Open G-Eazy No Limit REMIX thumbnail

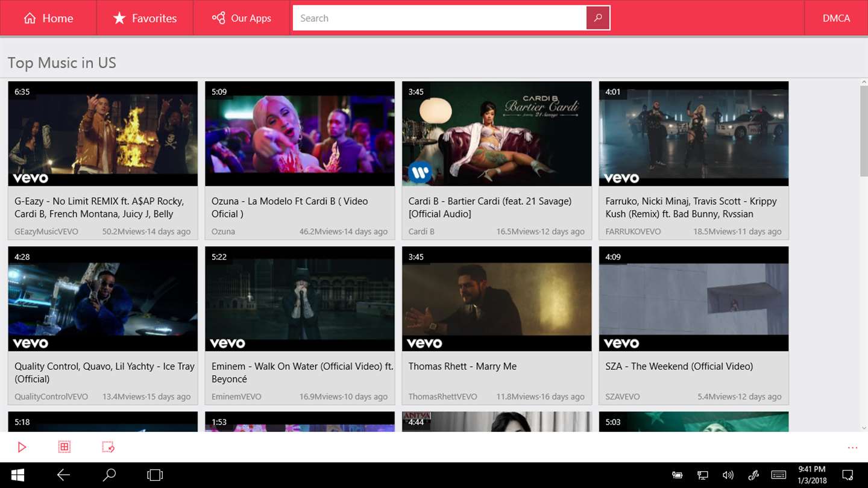tap(102, 134)
